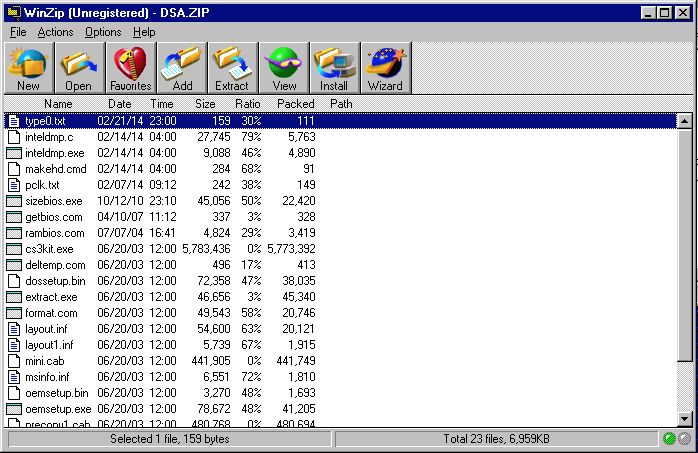
Task: Click the layout.inf document icon
Action: (x=14, y=329)
